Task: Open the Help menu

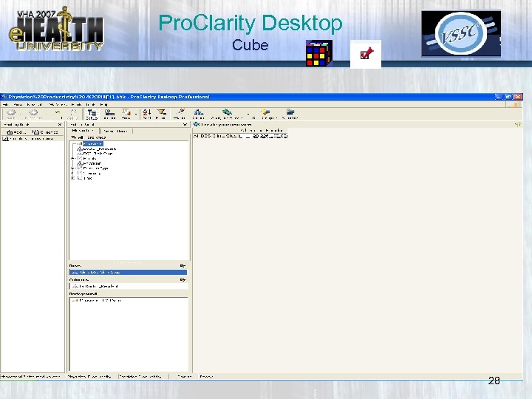Action: click(x=104, y=104)
